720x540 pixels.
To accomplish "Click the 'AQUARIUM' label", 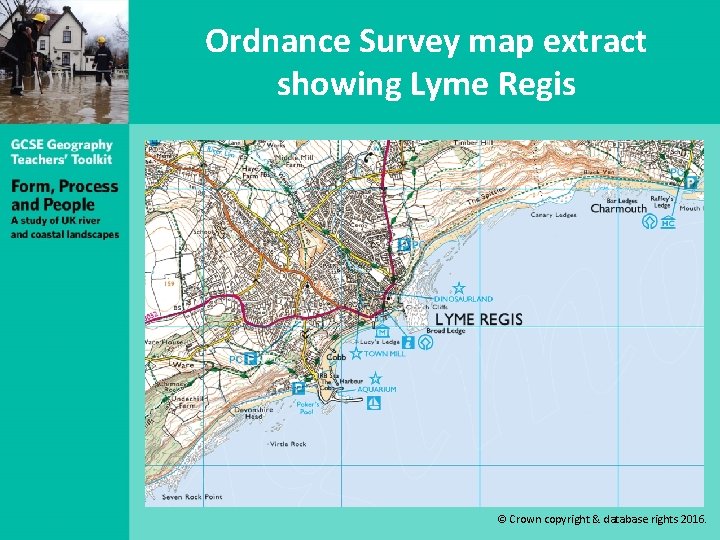I will [377, 389].
